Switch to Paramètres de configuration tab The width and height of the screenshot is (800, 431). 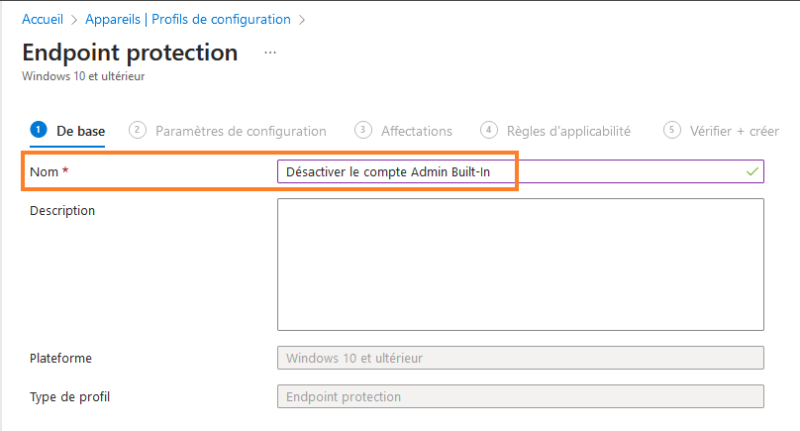click(241, 131)
